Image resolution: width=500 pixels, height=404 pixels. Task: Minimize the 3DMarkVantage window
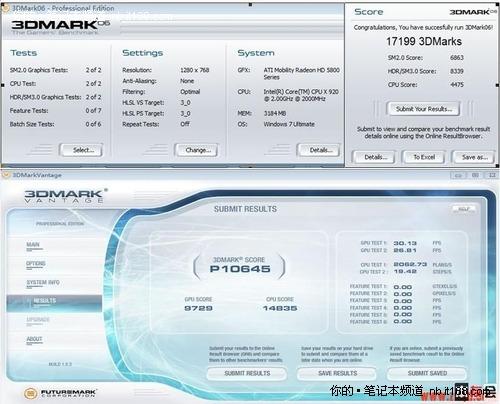pyautogui.click(x=458, y=175)
